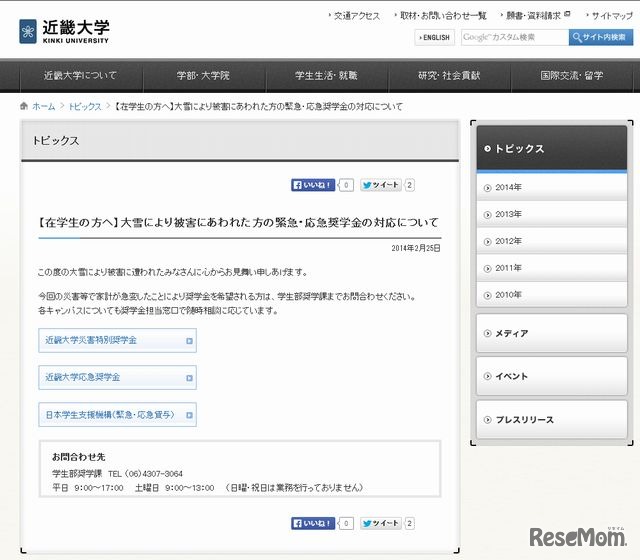Focus the Google custom search field
This screenshot has width=640, height=560.
[x=515, y=37]
